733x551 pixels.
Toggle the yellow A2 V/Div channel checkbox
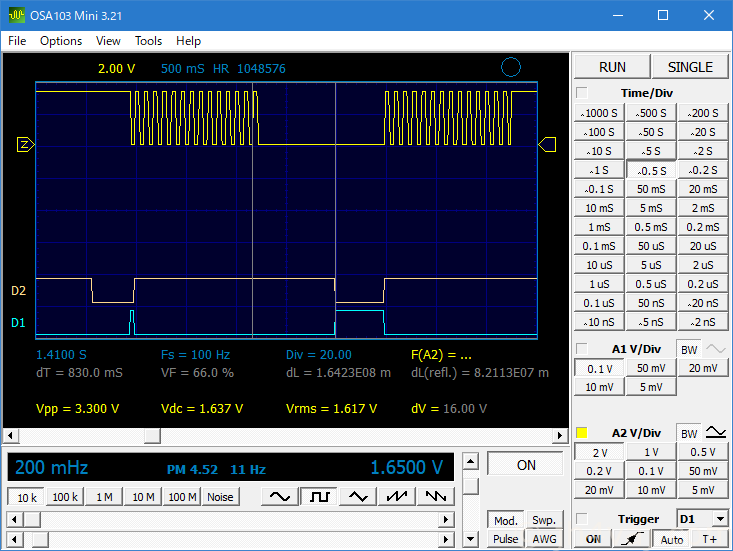pos(582,433)
